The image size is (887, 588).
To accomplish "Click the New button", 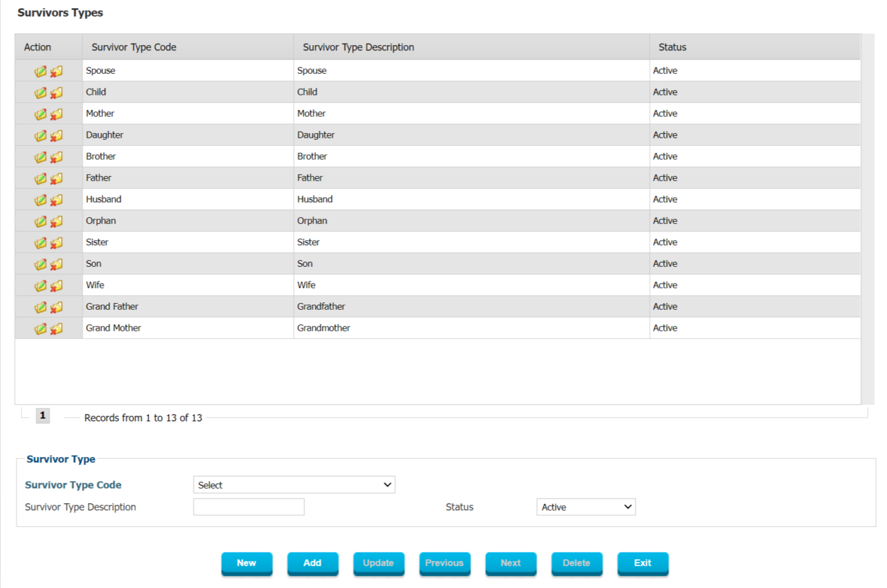I will pos(247,563).
